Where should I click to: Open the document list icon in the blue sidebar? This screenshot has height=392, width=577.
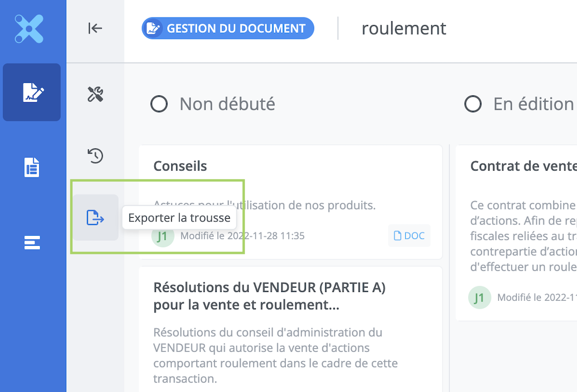[32, 167]
